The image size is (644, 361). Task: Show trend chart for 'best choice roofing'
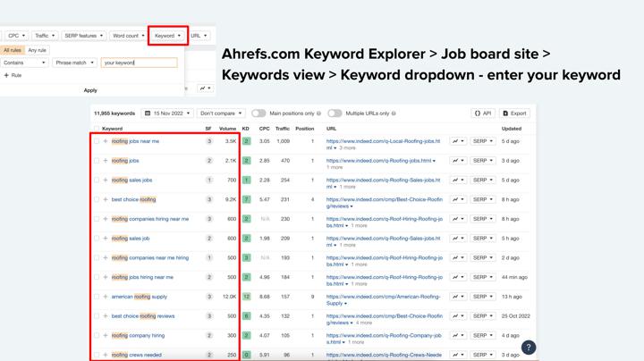pyautogui.click(x=458, y=199)
